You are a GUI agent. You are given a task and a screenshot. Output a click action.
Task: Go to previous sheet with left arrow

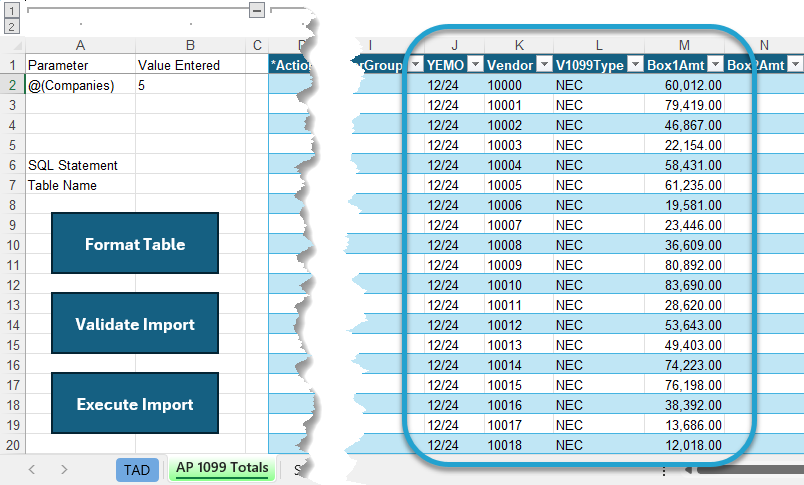(x=32, y=469)
